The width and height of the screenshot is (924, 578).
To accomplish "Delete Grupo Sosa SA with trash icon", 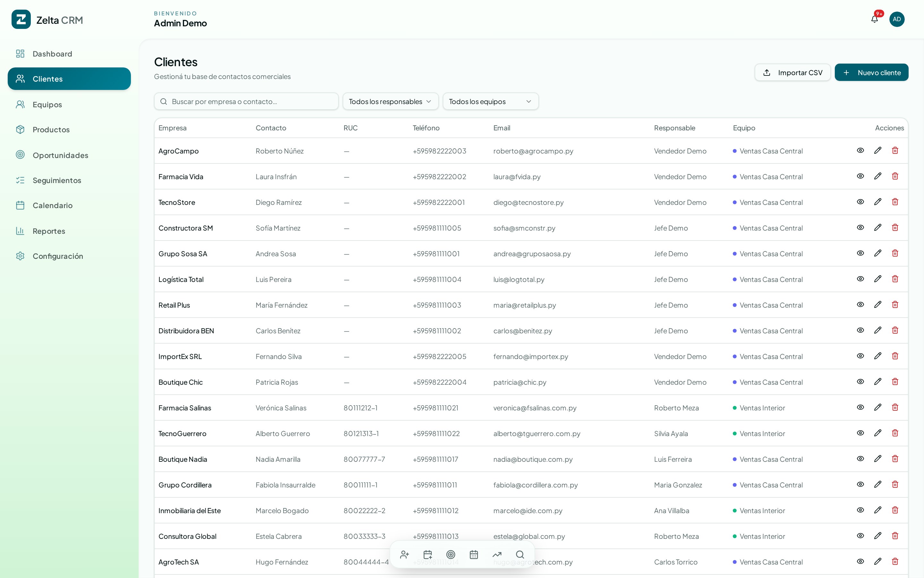I will pyautogui.click(x=895, y=253).
